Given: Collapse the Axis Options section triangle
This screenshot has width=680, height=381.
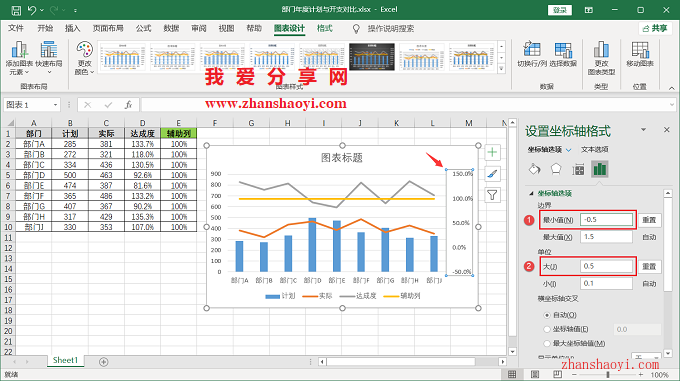Looking at the screenshot, I should click(531, 193).
